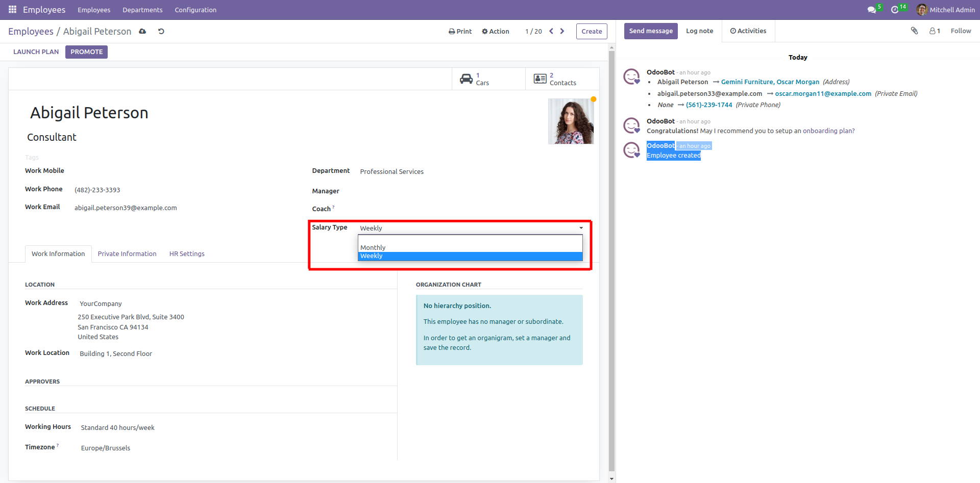Open the Cars stat button
The width and height of the screenshot is (980, 483).
point(488,79)
